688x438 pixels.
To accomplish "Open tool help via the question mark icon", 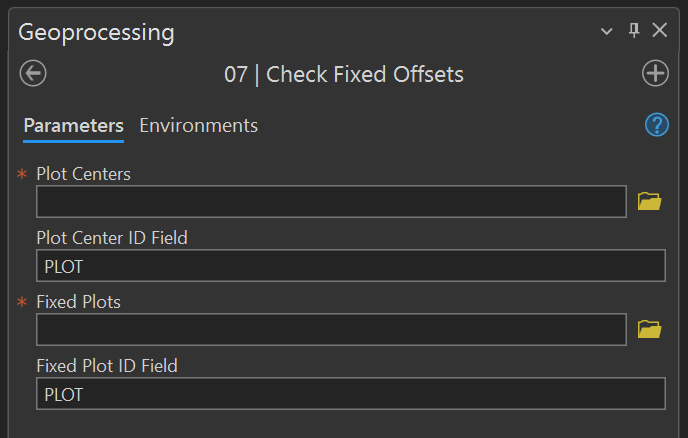I will (656, 125).
